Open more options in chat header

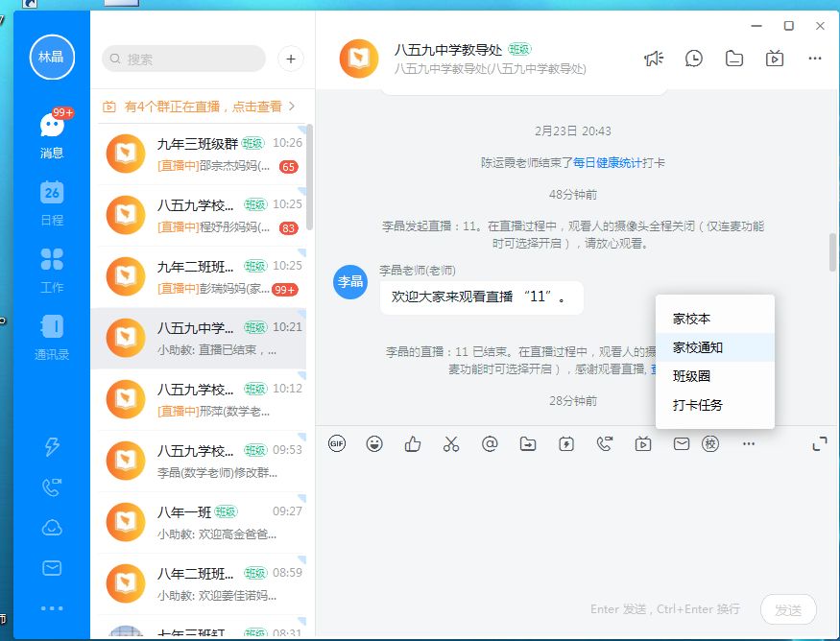pyautogui.click(x=814, y=59)
